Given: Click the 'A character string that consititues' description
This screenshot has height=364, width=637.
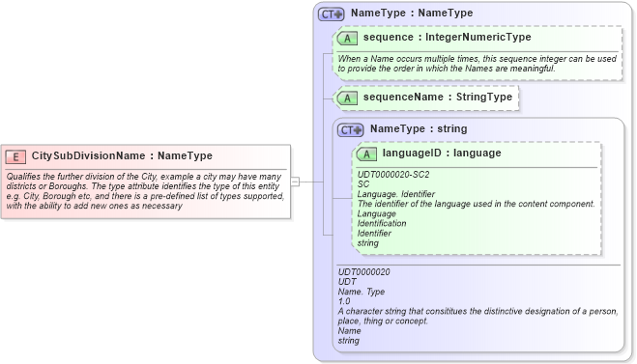Looking at the screenshot, I should (x=478, y=316).
